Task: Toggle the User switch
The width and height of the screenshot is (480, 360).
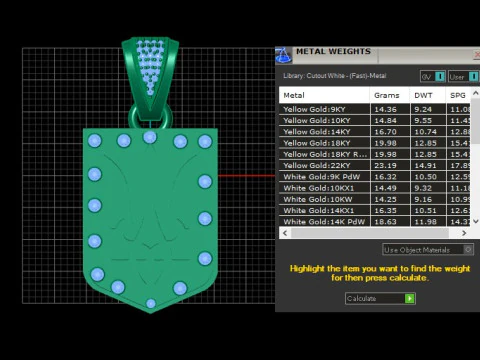Action: click(473, 77)
